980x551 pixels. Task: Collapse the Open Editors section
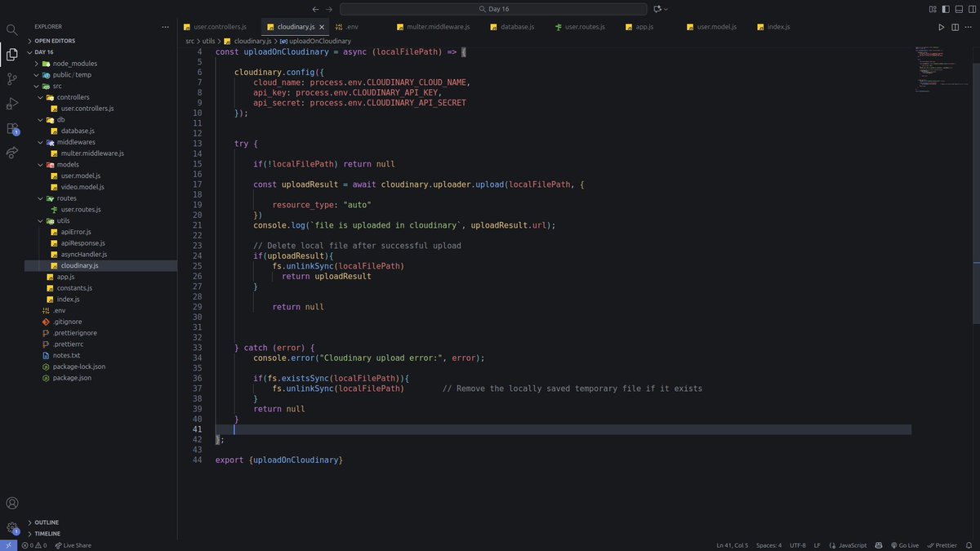click(x=54, y=40)
